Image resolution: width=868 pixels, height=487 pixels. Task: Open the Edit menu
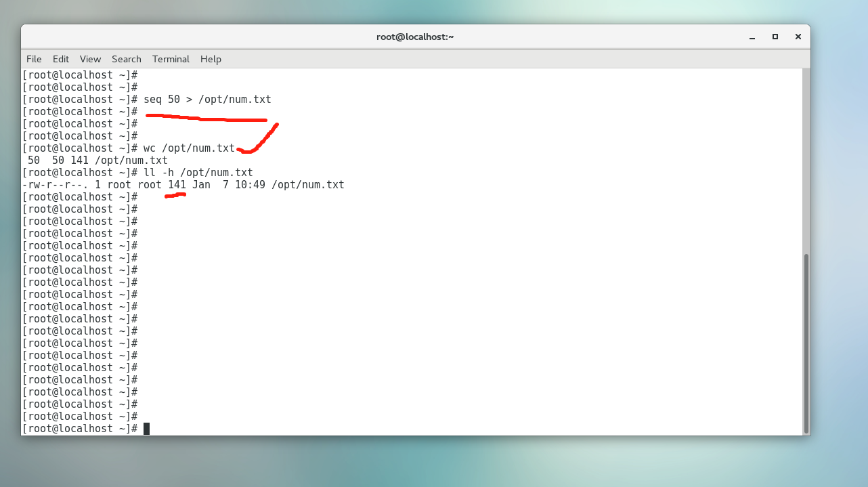(x=61, y=59)
